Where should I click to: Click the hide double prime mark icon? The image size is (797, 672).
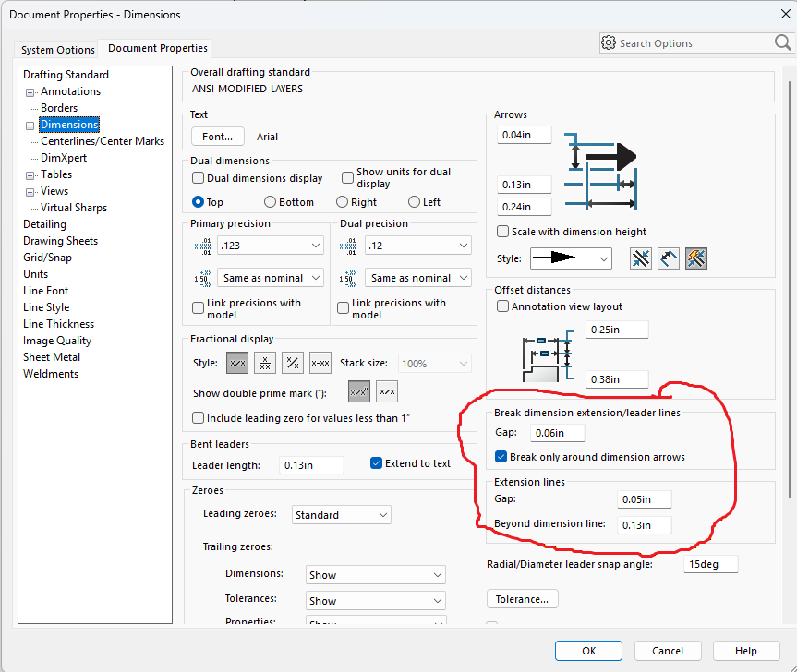pos(387,392)
